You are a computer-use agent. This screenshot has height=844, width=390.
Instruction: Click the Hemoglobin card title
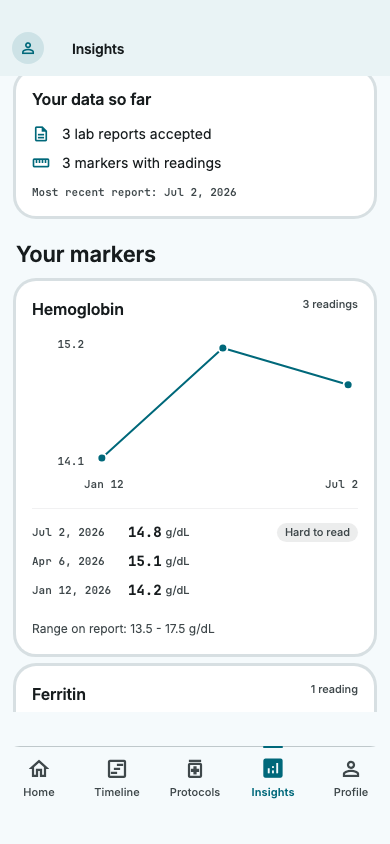78,310
